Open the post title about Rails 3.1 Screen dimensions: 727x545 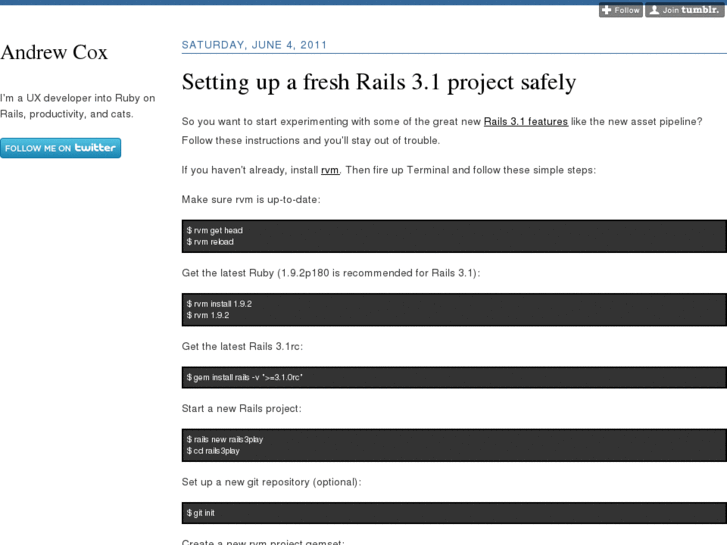378,82
